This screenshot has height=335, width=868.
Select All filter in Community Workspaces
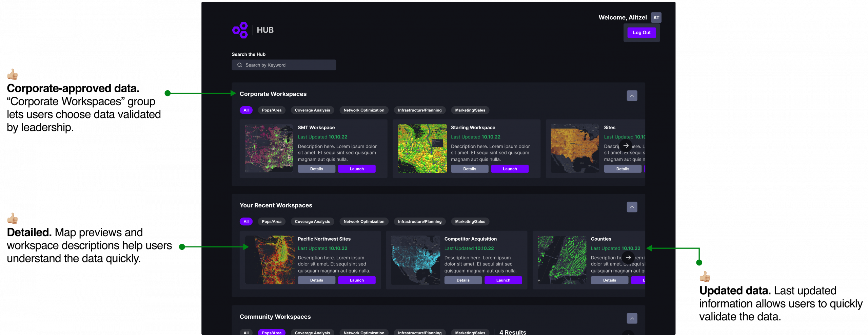246,333
